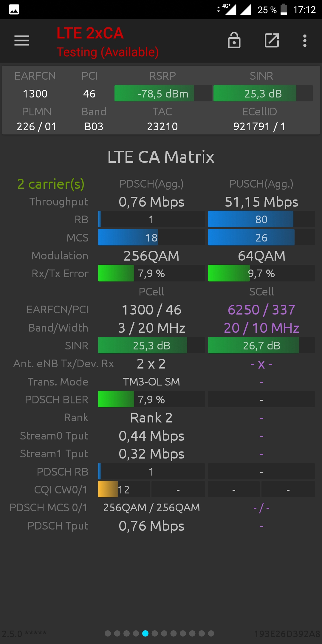Tap the SCell EARFCN/PCI 6250 / 337 value
The width and height of the screenshot is (322, 644).
pyautogui.click(x=261, y=310)
